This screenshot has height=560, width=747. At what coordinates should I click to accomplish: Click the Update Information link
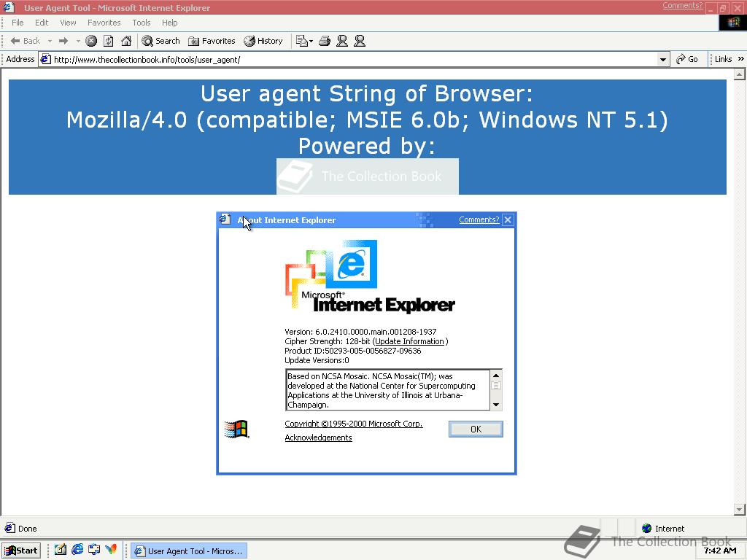pos(410,341)
